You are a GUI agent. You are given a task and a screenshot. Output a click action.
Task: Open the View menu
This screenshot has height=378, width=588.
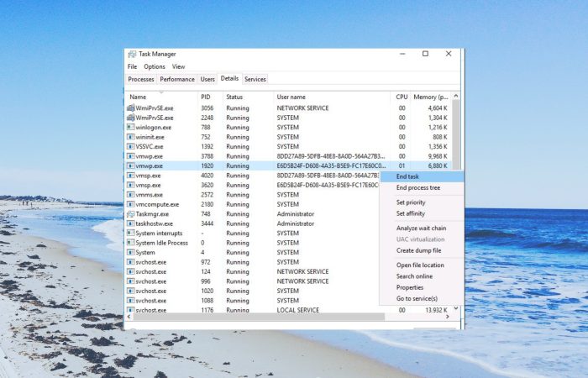[178, 66]
